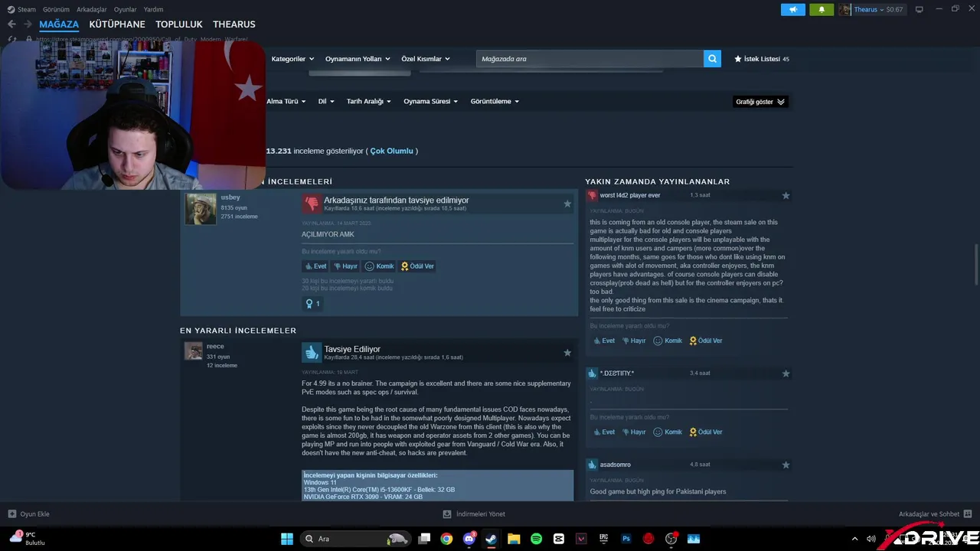This screenshot has width=980, height=551.
Task: Open Discord from the taskbar
Action: click(x=469, y=539)
